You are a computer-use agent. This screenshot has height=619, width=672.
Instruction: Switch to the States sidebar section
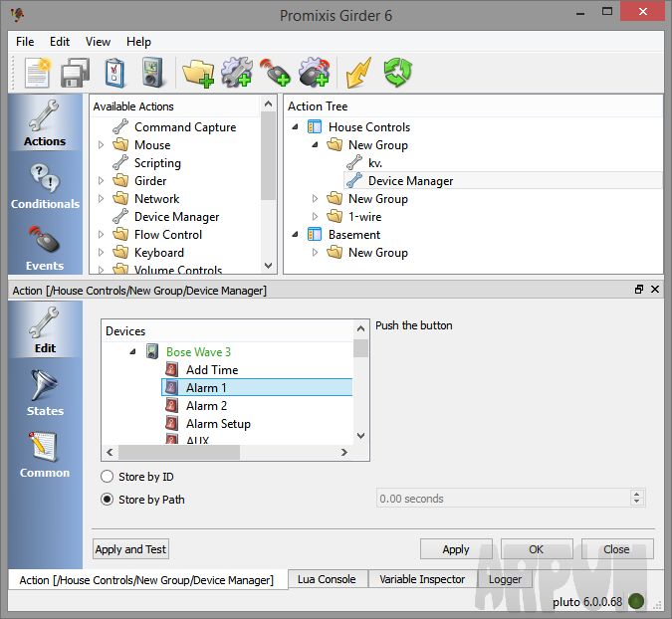pyautogui.click(x=45, y=393)
